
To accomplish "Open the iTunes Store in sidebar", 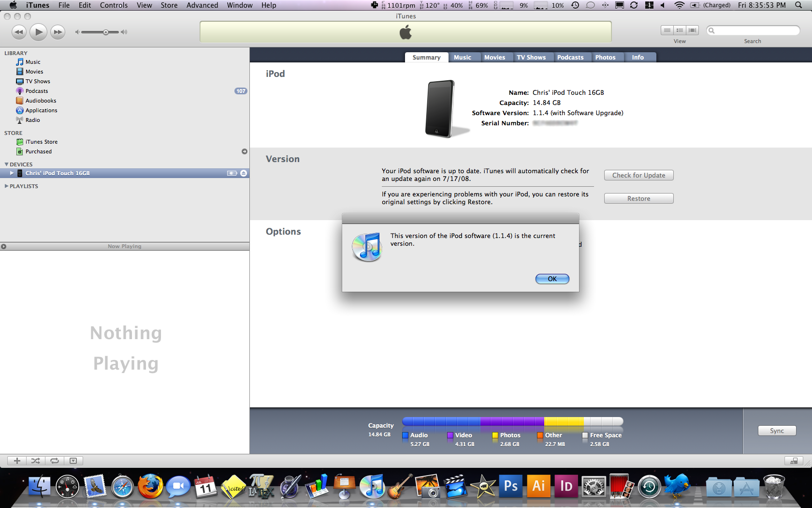I will [42, 142].
